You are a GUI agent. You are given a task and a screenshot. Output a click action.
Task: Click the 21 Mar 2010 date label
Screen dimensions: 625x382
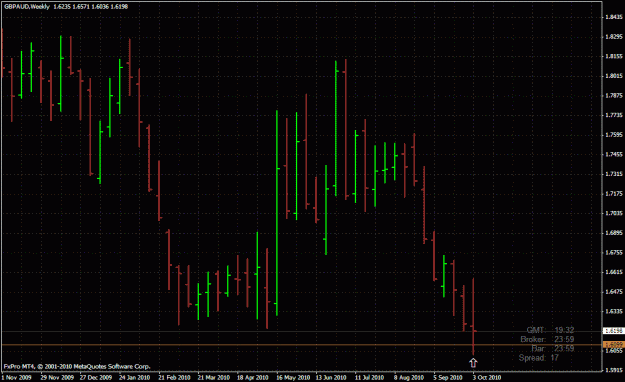click(x=213, y=377)
